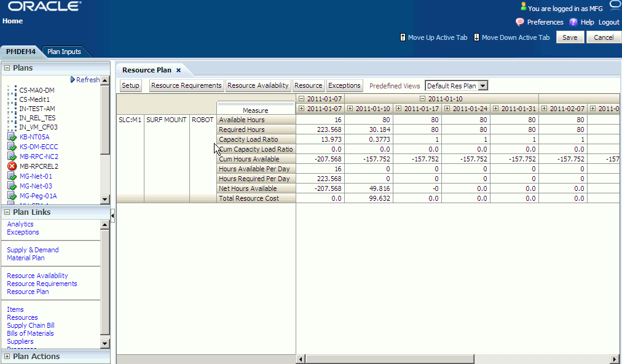This screenshot has height=364, width=622.
Task: Open Resource Availability link in Plan Links
Action: [x=37, y=276]
